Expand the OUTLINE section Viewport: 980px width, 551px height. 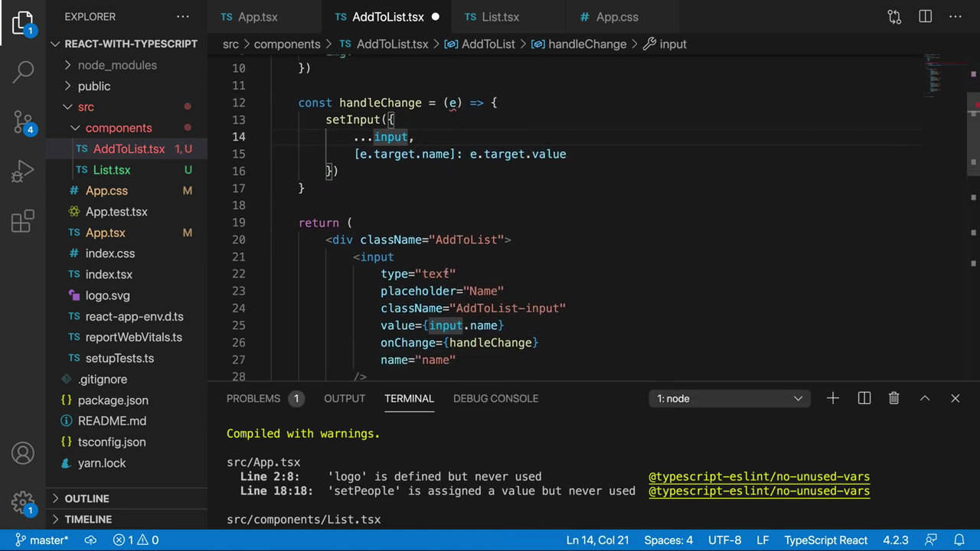point(126,498)
